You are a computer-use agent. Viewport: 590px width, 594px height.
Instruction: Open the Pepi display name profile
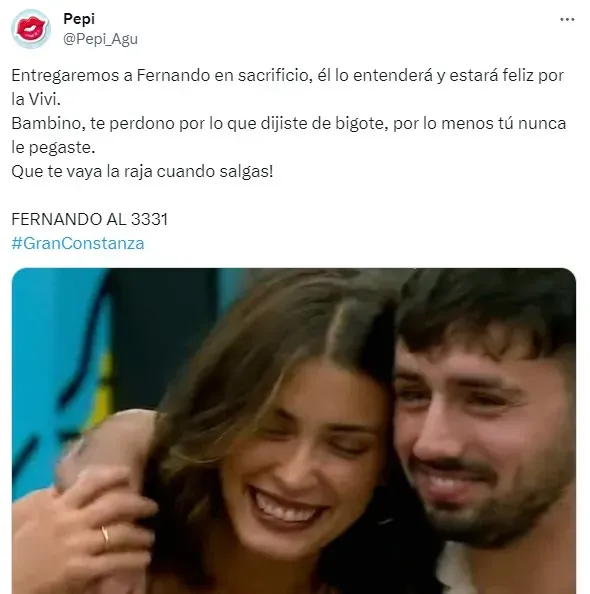(x=79, y=19)
